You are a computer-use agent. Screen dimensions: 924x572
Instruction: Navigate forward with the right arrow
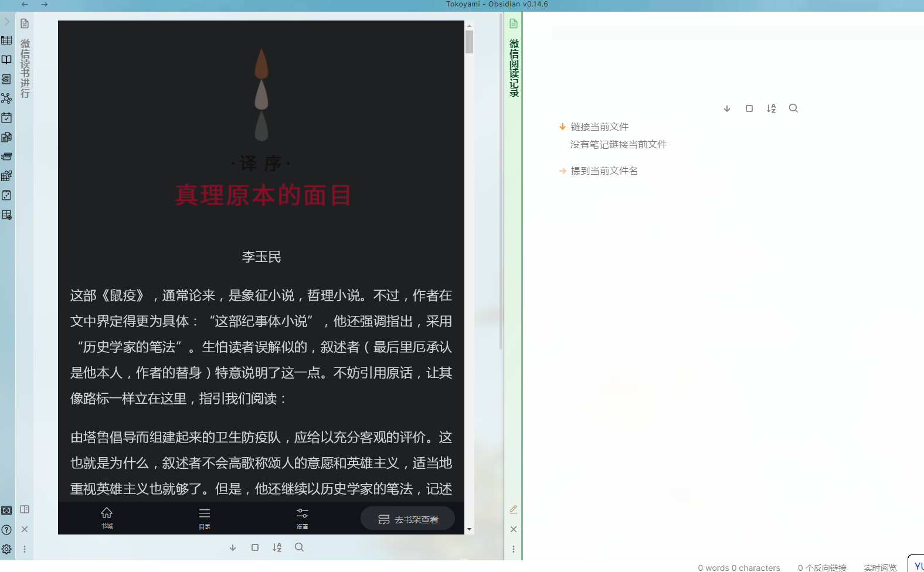tap(44, 4)
